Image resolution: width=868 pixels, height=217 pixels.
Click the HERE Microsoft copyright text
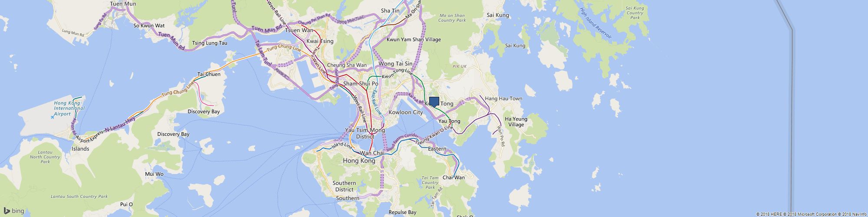(811, 214)
